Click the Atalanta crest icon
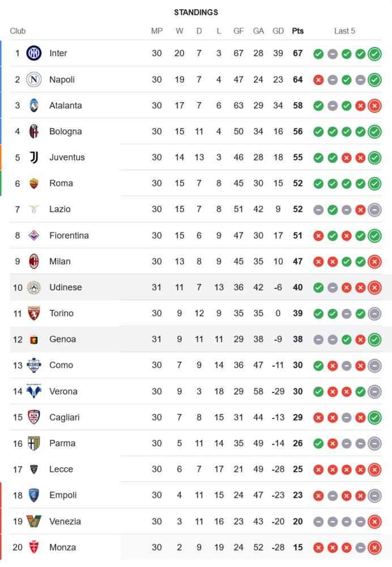 click(x=34, y=105)
